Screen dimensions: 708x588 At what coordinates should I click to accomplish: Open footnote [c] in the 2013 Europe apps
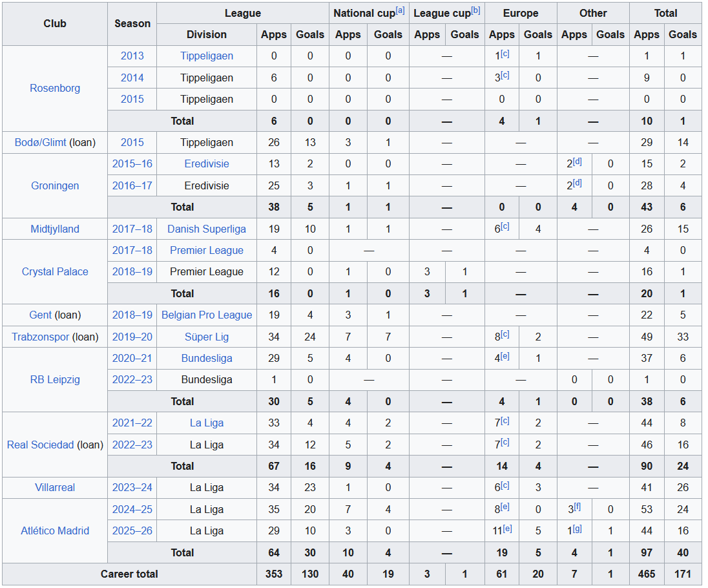coord(505,53)
